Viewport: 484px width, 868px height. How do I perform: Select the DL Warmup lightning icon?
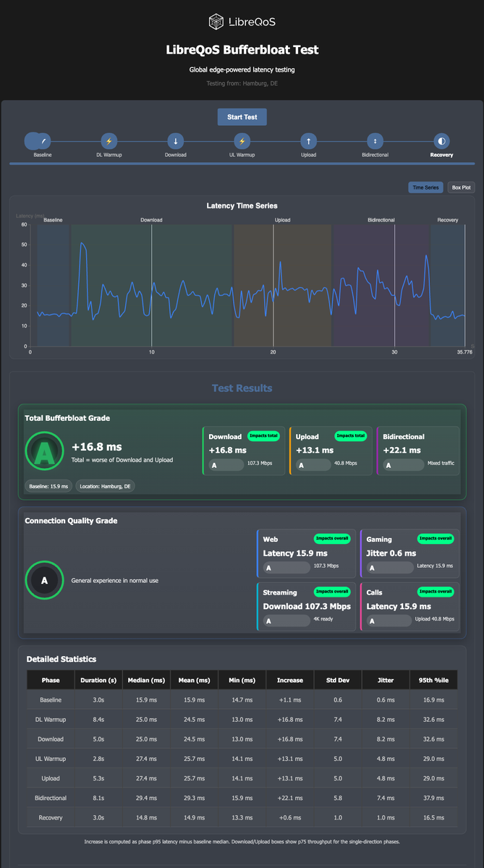coord(109,141)
